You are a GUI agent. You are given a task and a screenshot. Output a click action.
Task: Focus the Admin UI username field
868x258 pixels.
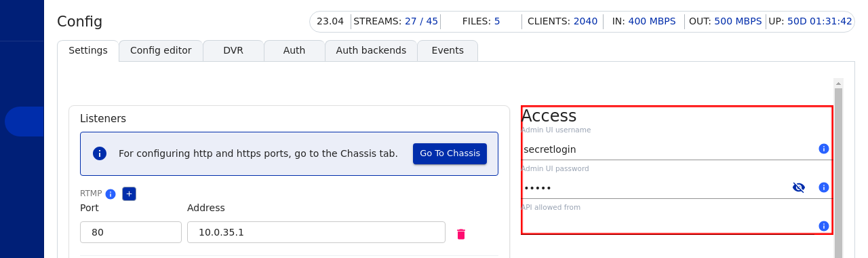point(668,149)
